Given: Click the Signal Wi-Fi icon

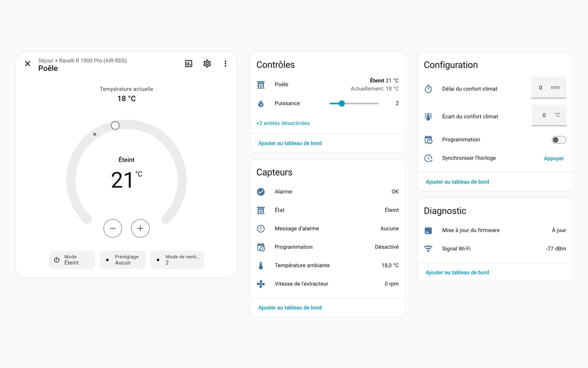Looking at the screenshot, I should click(x=429, y=249).
